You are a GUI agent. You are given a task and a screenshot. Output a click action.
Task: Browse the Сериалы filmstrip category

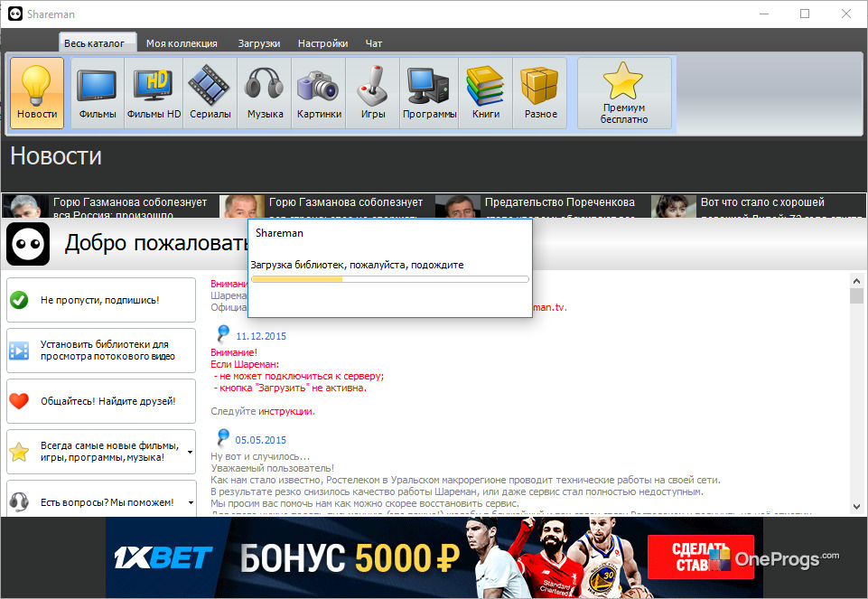210,93
